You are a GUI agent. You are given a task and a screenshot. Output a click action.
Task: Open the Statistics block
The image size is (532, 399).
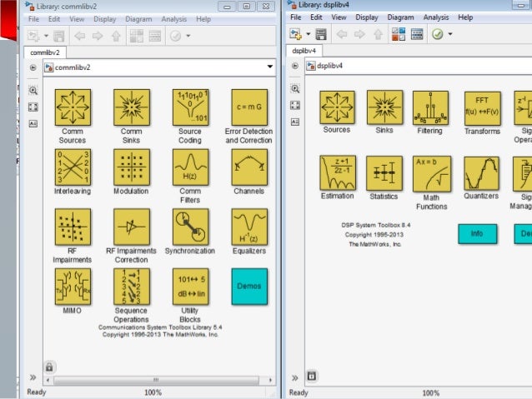384,173
